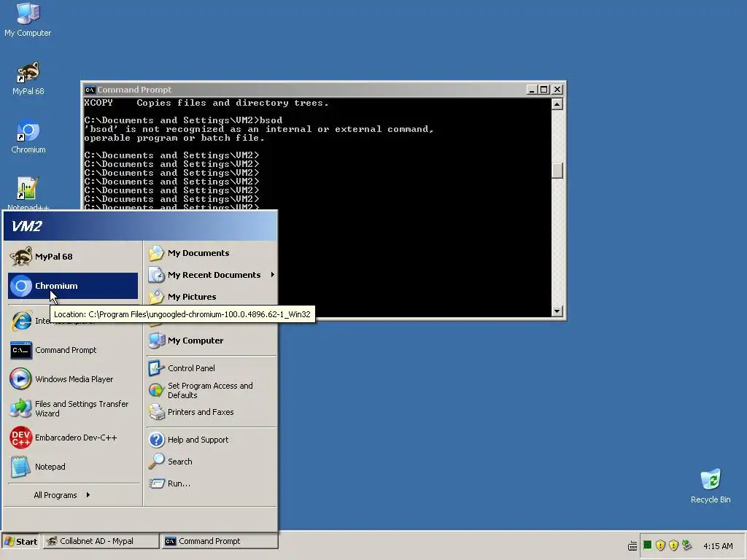The width and height of the screenshot is (747, 560).
Task: Click the green square tray icon
Action: click(x=647, y=545)
